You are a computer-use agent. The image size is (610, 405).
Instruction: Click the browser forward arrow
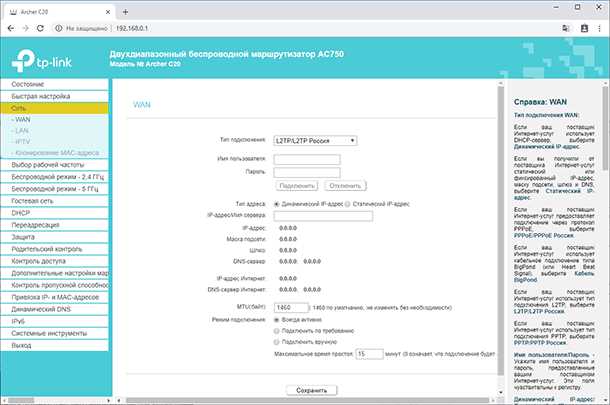pyautogui.click(x=25, y=28)
